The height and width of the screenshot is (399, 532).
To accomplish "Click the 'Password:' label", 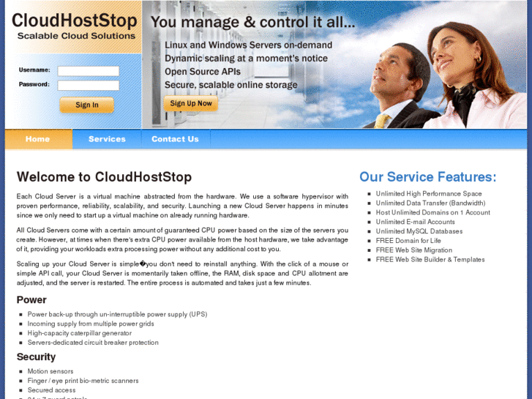I will pyautogui.click(x=34, y=84).
